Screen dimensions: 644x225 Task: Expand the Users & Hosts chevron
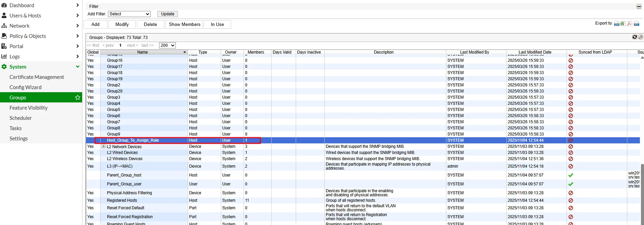[78, 15]
